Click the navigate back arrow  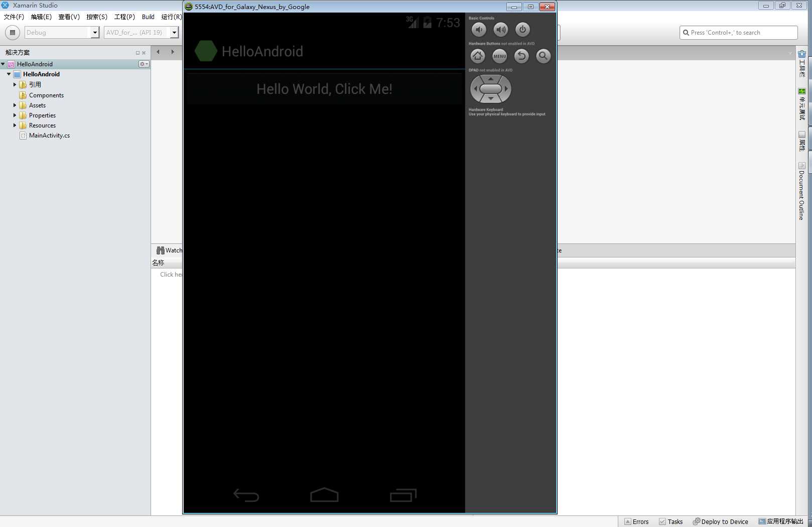tap(158, 52)
